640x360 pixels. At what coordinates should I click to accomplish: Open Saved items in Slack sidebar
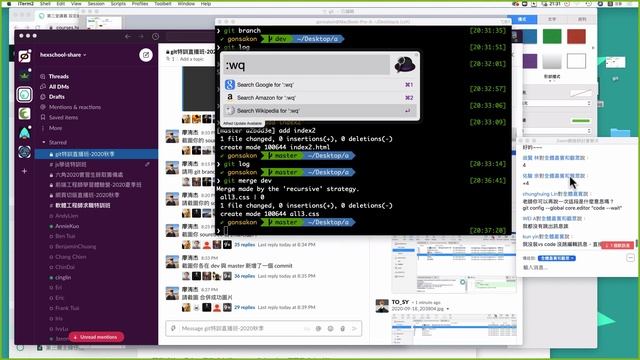[63, 117]
